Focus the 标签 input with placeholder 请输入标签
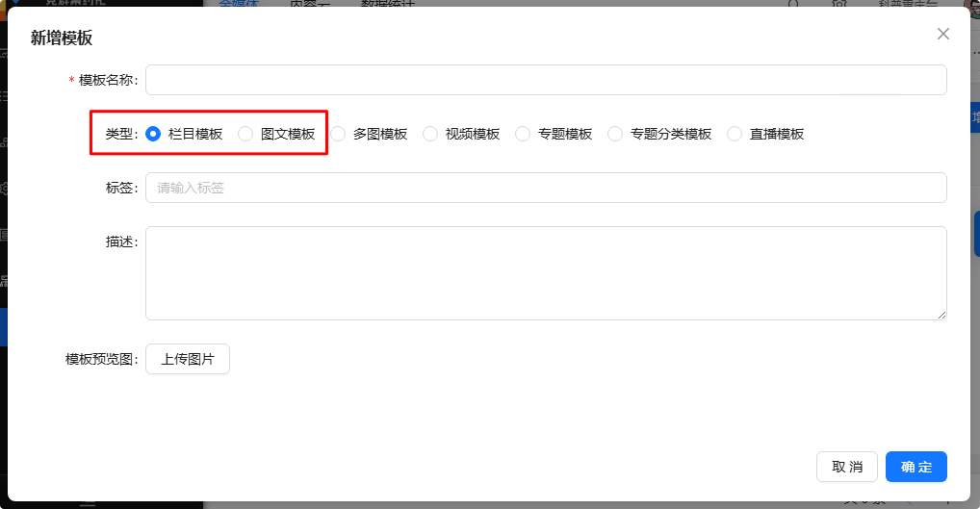The width and height of the screenshot is (980, 509). click(545, 188)
